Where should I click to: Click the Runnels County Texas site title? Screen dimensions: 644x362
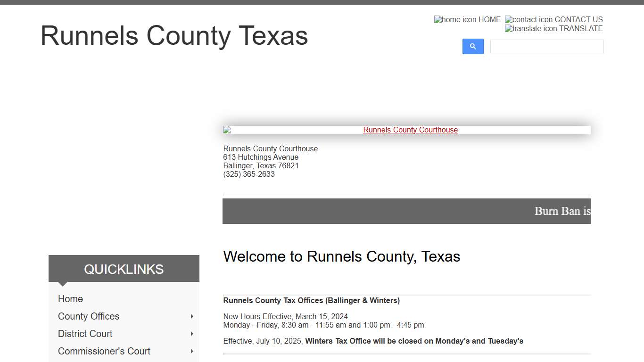pos(174,36)
